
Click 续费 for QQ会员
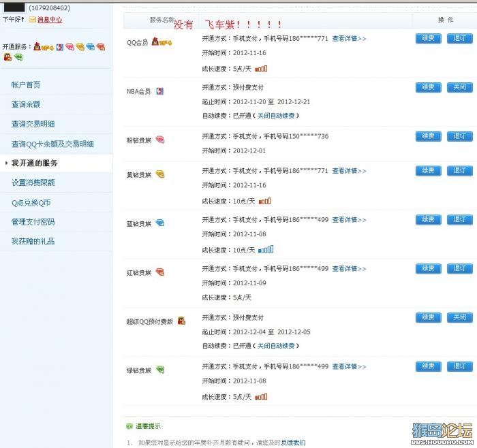pyautogui.click(x=429, y=38)
